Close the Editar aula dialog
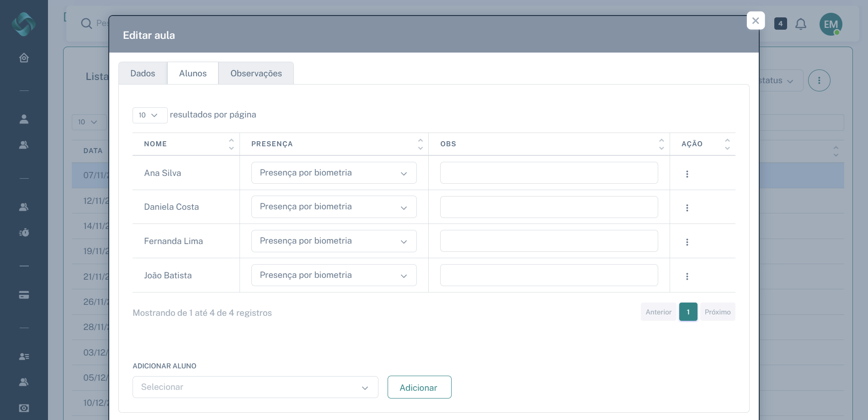Screen dimensions: 868x420 [755, 21]
